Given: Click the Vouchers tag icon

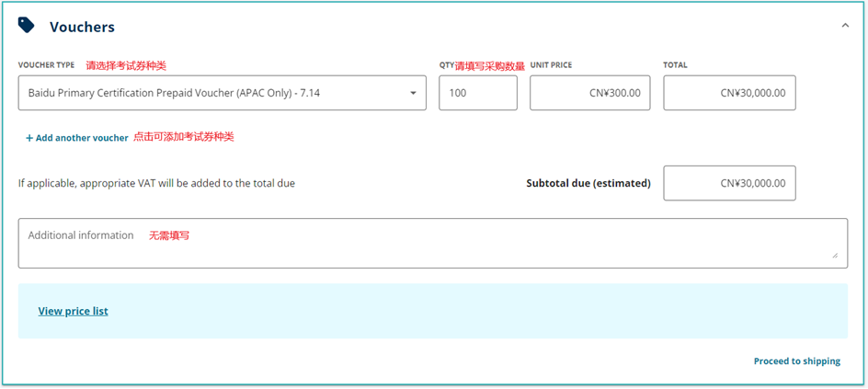Looking at the screenshot, I should (x=26, y=25).
